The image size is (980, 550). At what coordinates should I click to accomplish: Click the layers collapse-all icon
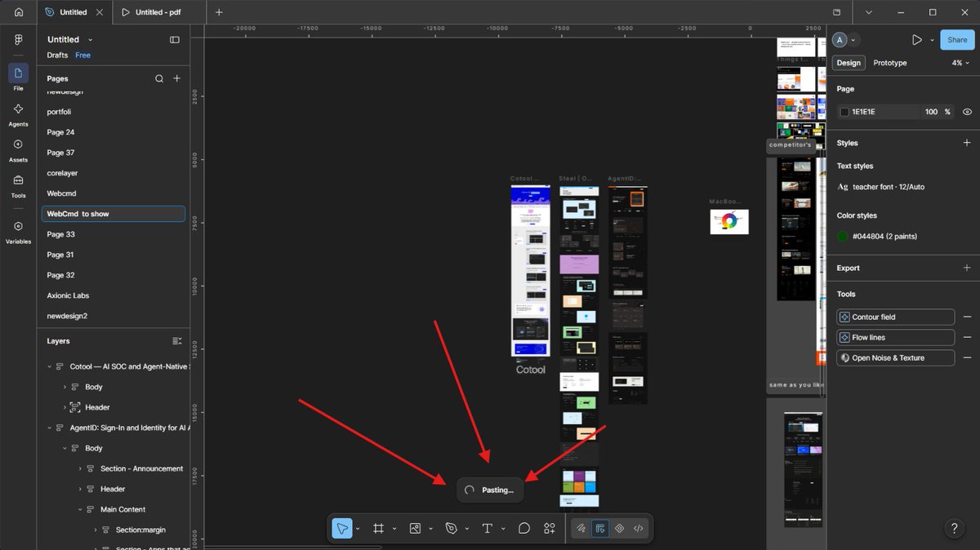coord(177,341)
